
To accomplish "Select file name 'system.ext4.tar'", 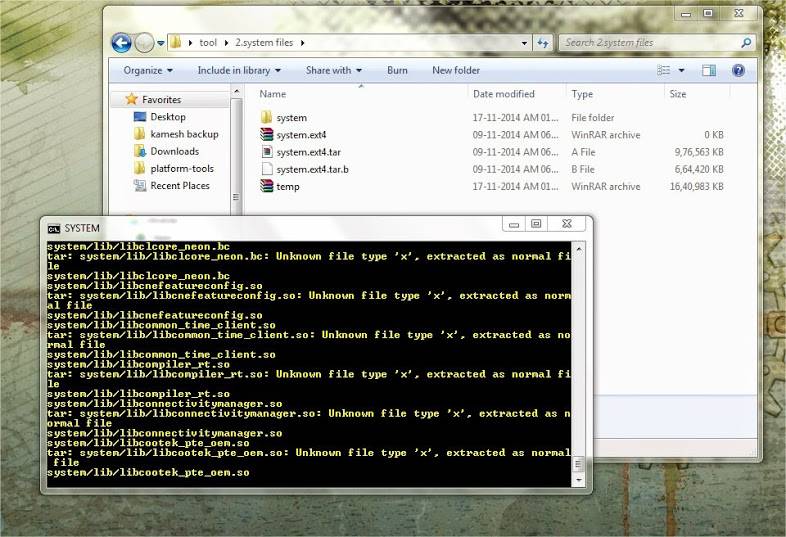I will pyautogui.click(x=308, y=152).
